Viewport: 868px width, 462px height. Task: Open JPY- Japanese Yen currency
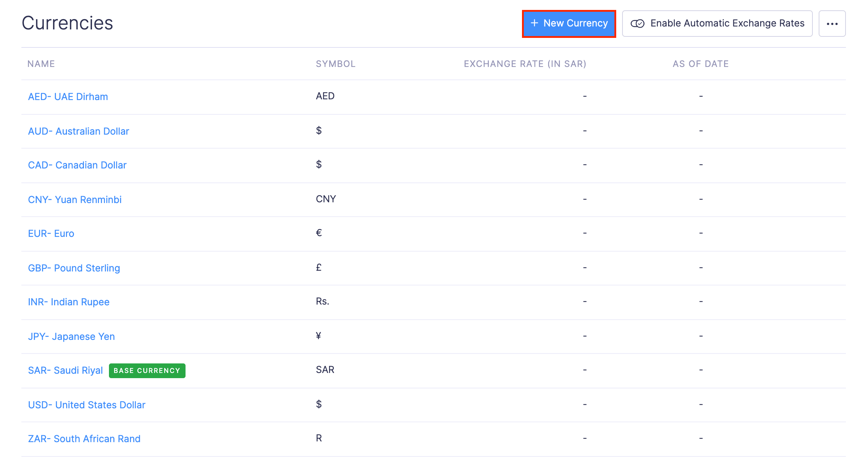[x=71, y=337]
